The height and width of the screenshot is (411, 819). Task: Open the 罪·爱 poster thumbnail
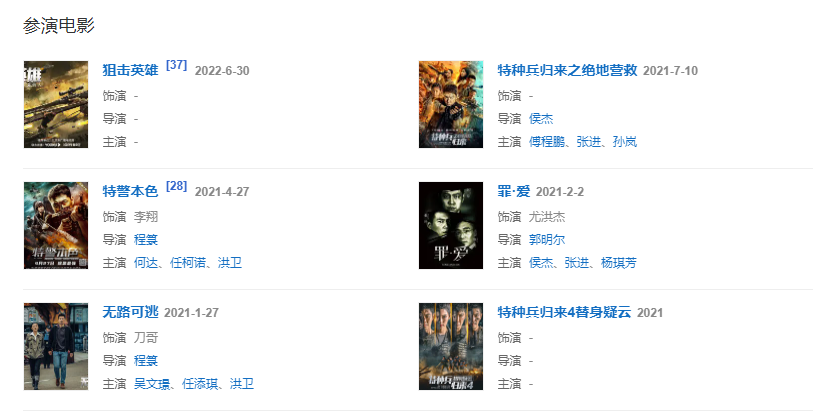tap(451, 226)
